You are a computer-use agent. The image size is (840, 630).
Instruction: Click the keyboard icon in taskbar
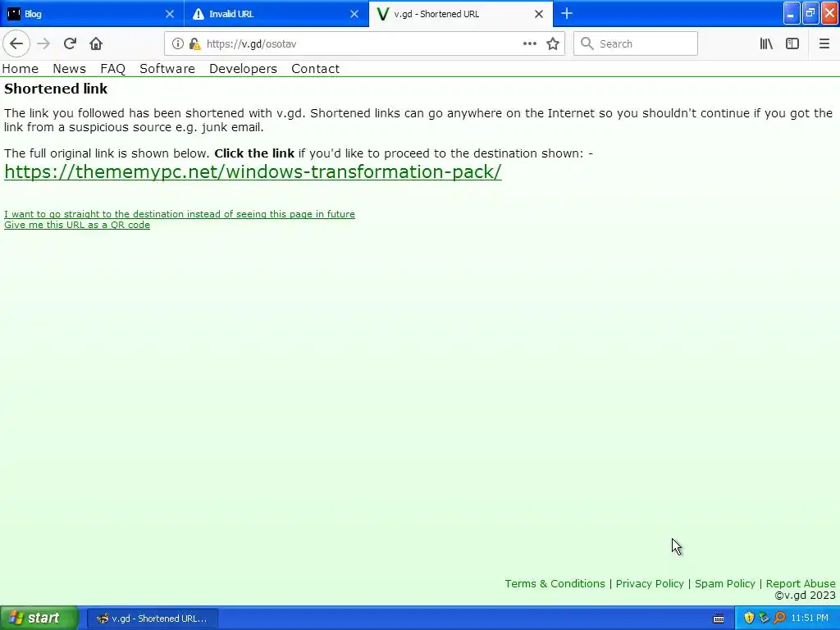point(719,619)
